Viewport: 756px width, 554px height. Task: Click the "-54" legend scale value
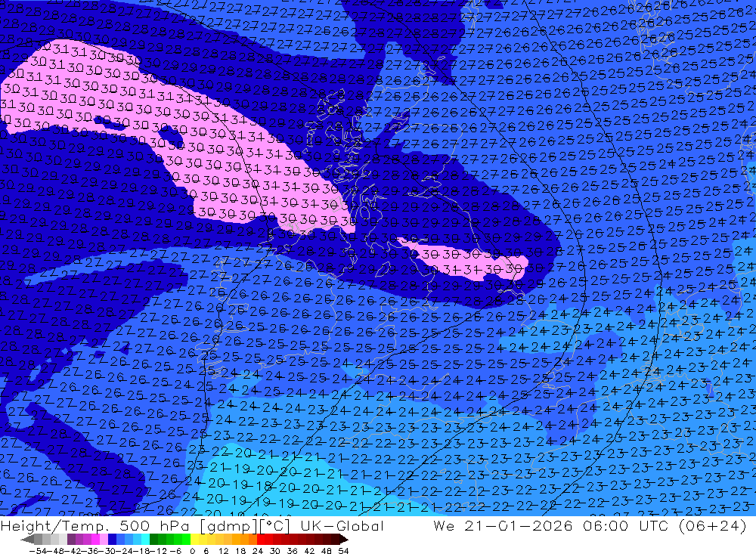(x=38, y=551)
